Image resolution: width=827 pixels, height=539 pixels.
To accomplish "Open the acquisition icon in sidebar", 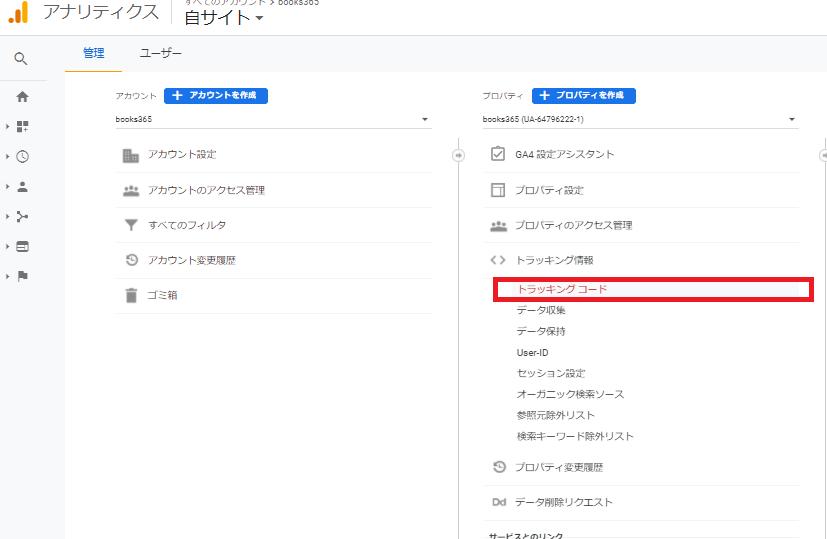I will tap(22, 216).
